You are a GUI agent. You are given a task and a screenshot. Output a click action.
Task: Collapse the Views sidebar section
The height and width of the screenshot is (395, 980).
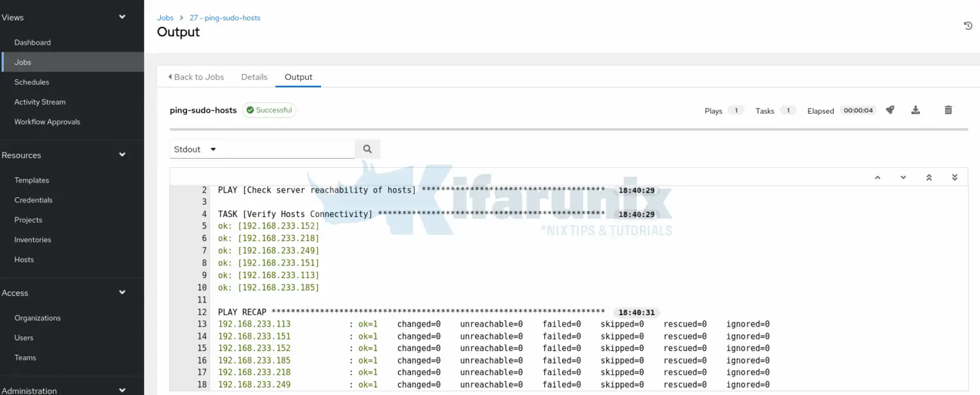(122, 17)
